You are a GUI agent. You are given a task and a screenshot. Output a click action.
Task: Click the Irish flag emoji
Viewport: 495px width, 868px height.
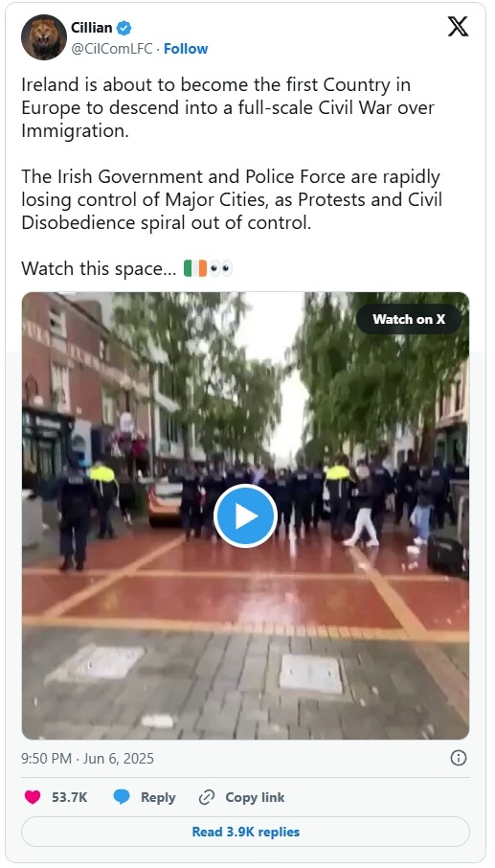pos(194,268)
